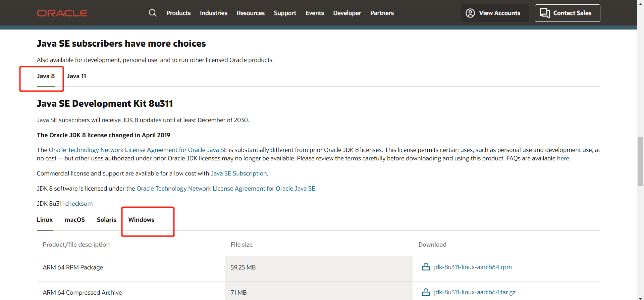Switch to the Java 11 tab
Image resolution: width=644 pixels, height=300 pixels.
tap(76, 76)
